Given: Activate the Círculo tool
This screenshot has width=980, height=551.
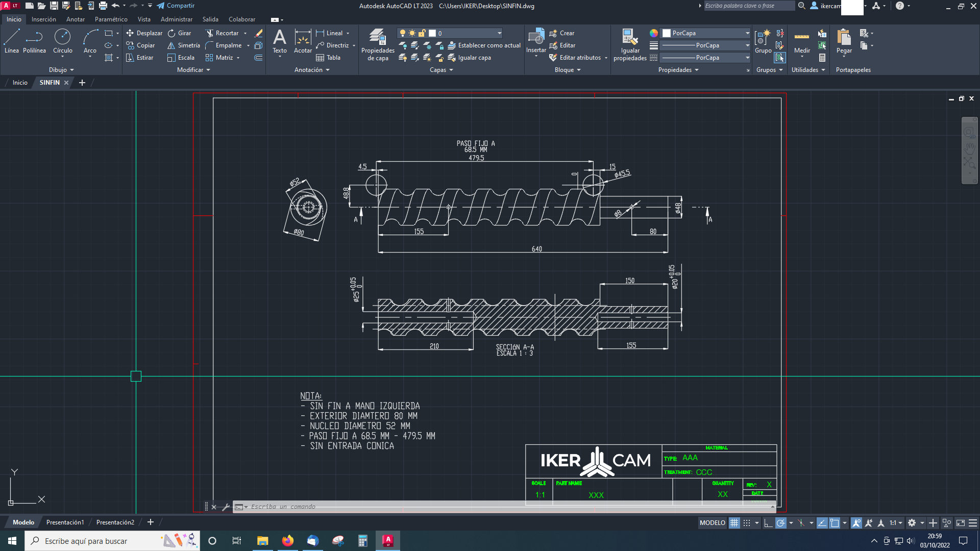Looking at the screenshot, I should point(63,41).
